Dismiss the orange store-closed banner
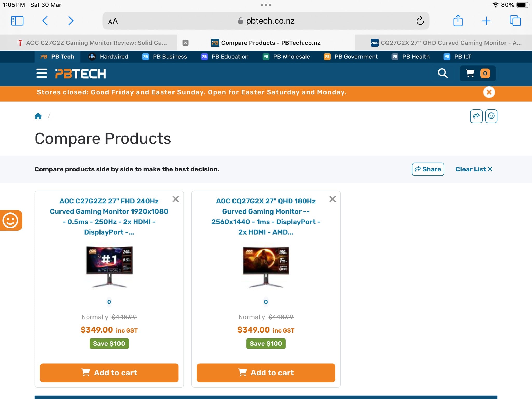Viewport: 532px width, 399px height. coord(489,92)
